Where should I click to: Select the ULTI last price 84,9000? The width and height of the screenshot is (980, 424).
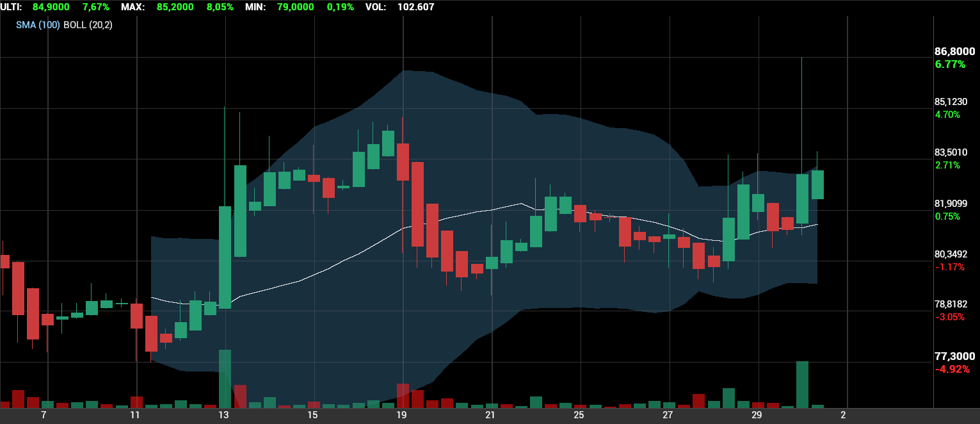tap(52, 7)
